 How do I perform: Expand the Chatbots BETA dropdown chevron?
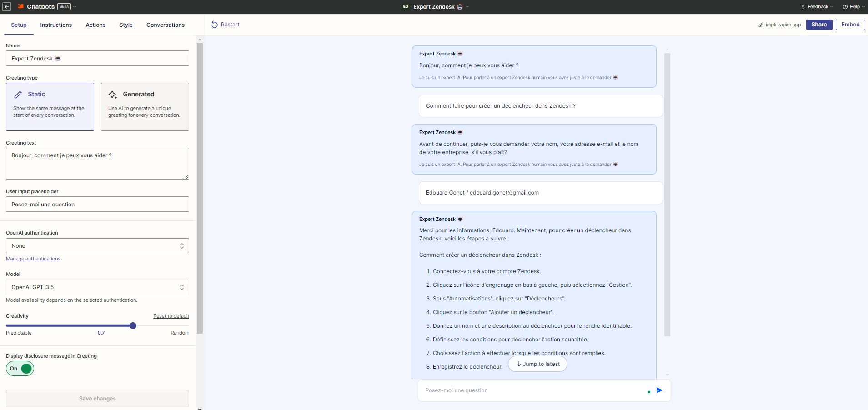coord(75,7)
